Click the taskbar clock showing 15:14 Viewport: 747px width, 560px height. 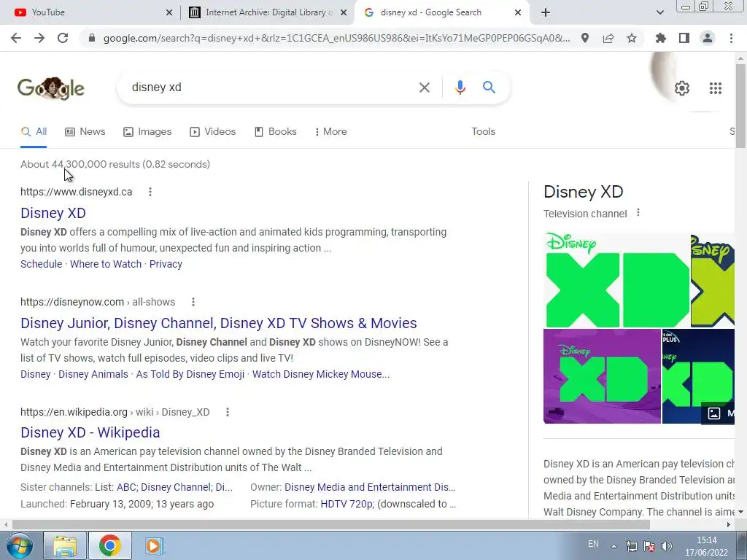pos(706,546)
